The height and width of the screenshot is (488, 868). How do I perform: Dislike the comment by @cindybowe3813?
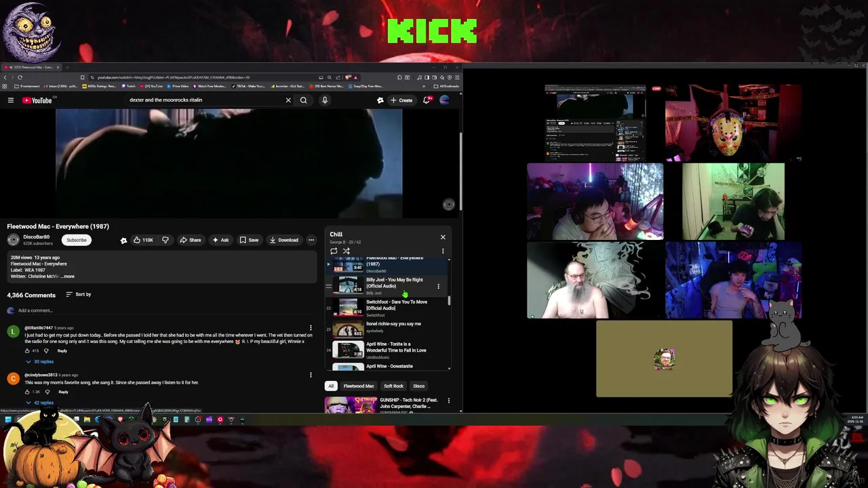coord(47,392)
